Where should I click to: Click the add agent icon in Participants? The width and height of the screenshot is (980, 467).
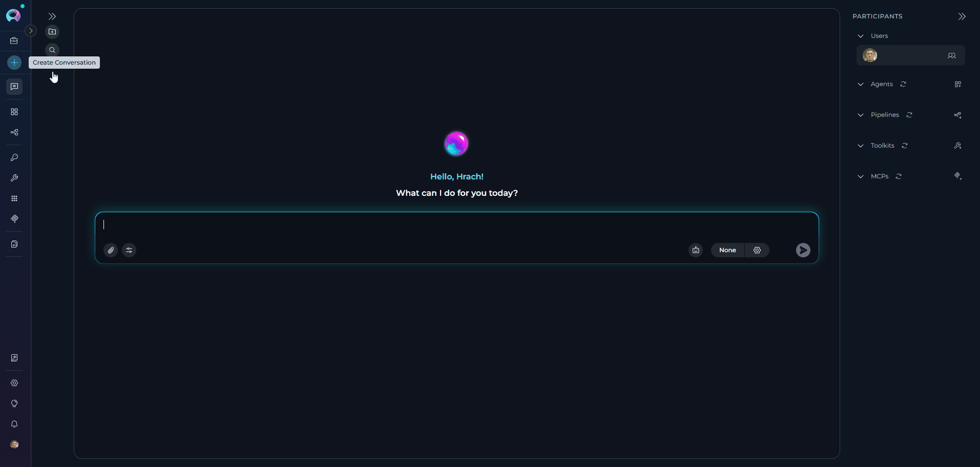click(x=957, y=84)
